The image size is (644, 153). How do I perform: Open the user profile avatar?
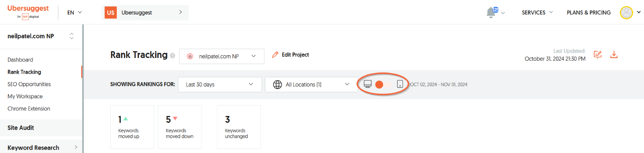[x=626, y=12]
